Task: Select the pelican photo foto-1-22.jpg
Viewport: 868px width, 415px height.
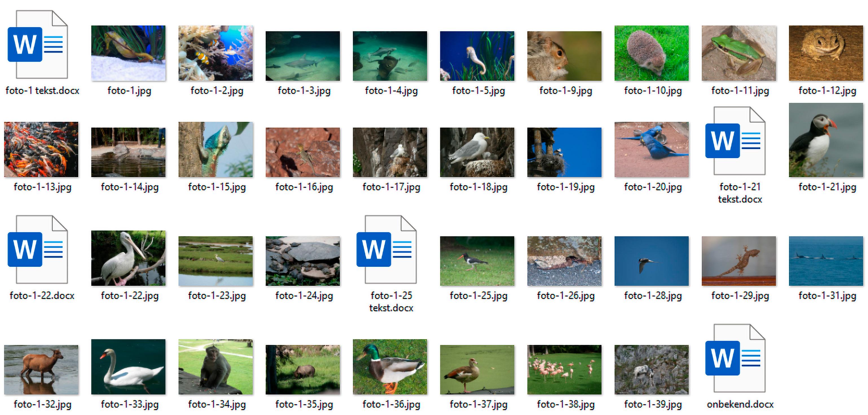Action: [128, 258]
